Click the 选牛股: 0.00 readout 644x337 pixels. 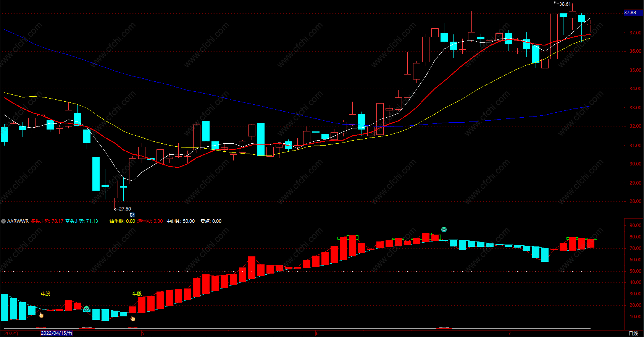pyautogui.click(x=150, y=221)
